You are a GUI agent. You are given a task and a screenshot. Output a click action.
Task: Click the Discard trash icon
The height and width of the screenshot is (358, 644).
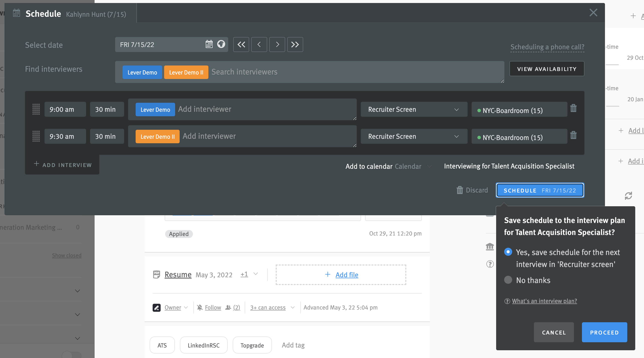point(459,190)
